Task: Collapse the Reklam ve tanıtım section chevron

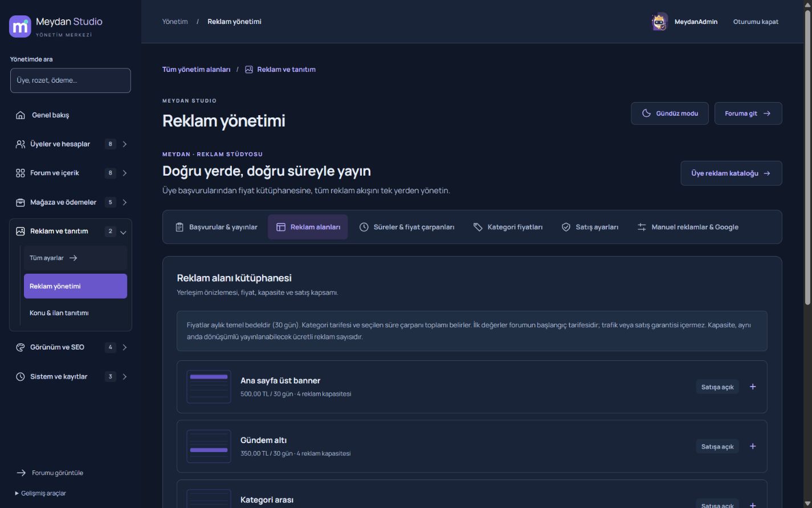Action: tap(123, 232)
